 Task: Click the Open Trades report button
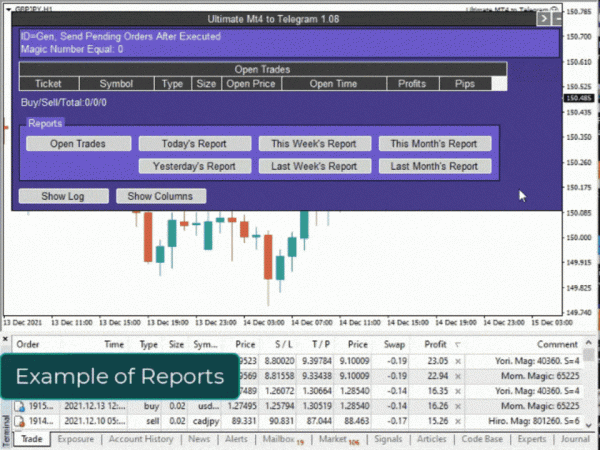point(78,144)
